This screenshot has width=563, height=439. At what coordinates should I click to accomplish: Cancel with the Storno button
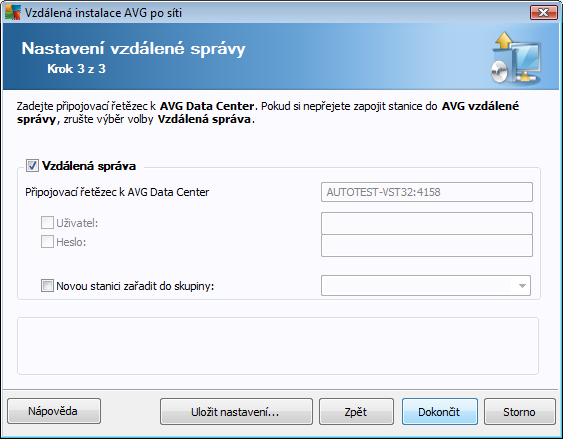520,412
